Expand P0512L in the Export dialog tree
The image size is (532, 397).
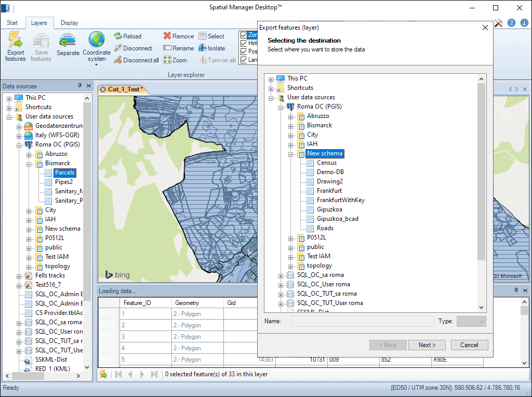point(290,239)
